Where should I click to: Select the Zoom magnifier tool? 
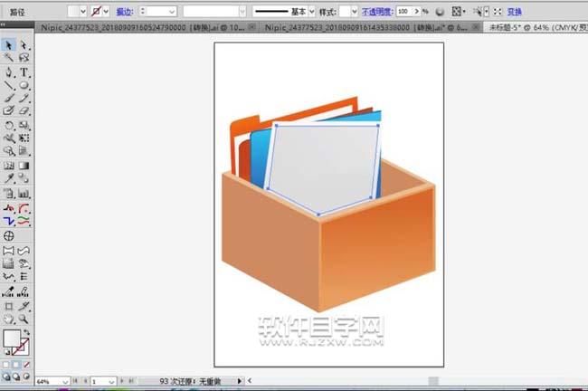click(x=24, y=319)
